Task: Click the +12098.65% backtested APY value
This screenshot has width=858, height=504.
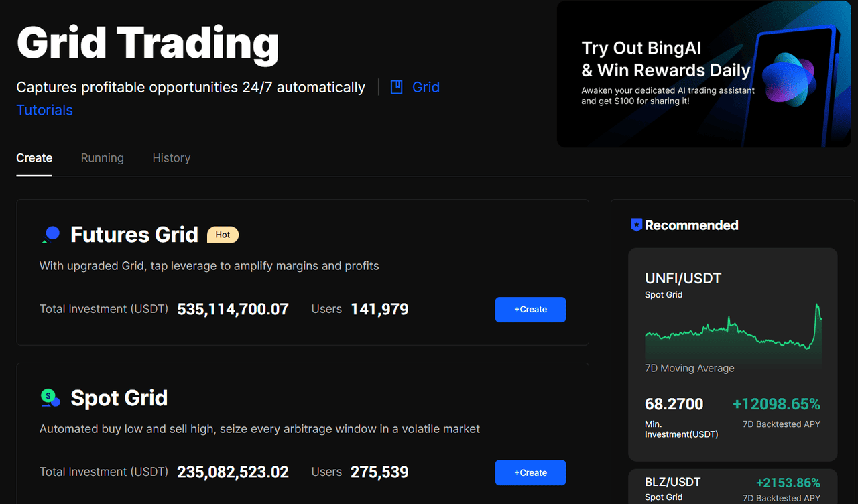Action: point(776,404)
